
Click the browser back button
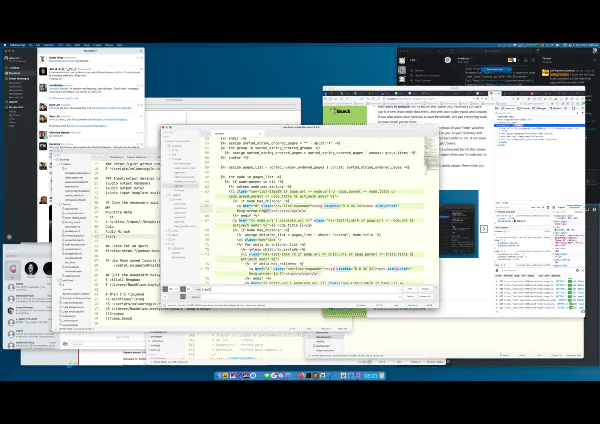[362, 99]
